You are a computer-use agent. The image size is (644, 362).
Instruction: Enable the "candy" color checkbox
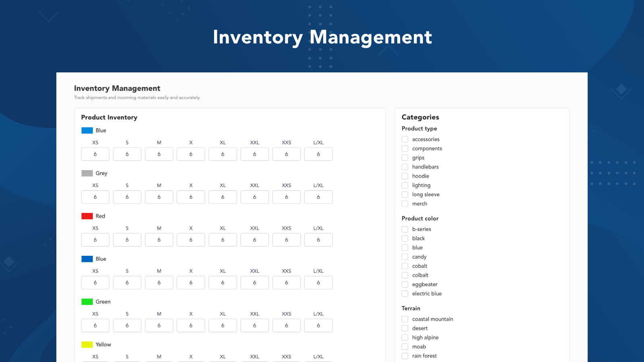point(405,257)
